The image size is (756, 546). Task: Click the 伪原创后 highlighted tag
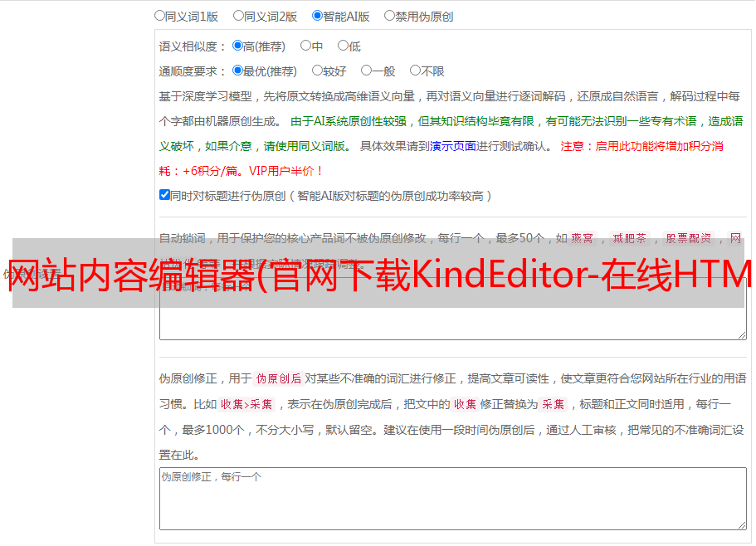pos(278,378)
